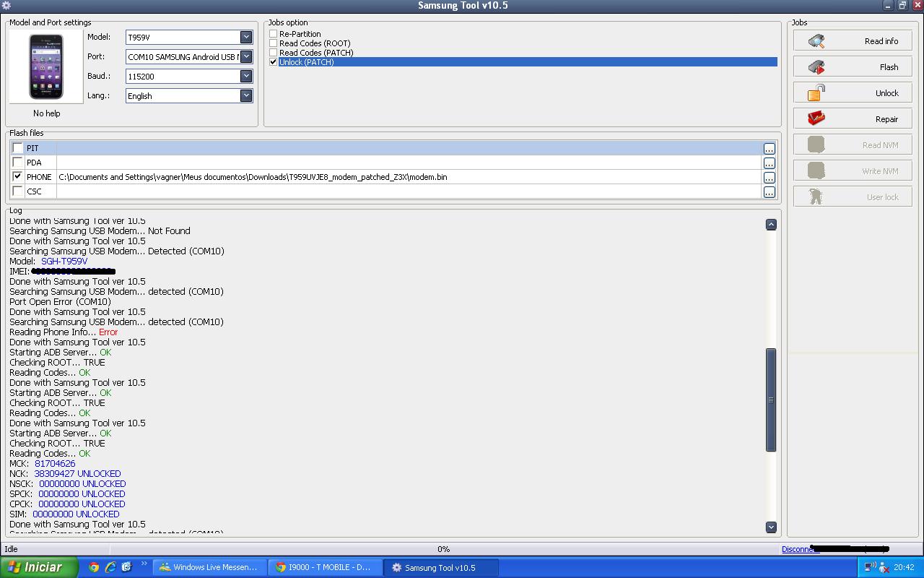Image resolution: width=924 pixels, height=578 pixels.
Task: Click the Port Open Error (COM10) line
Action: pyautogui.click(x=60, y=302)
